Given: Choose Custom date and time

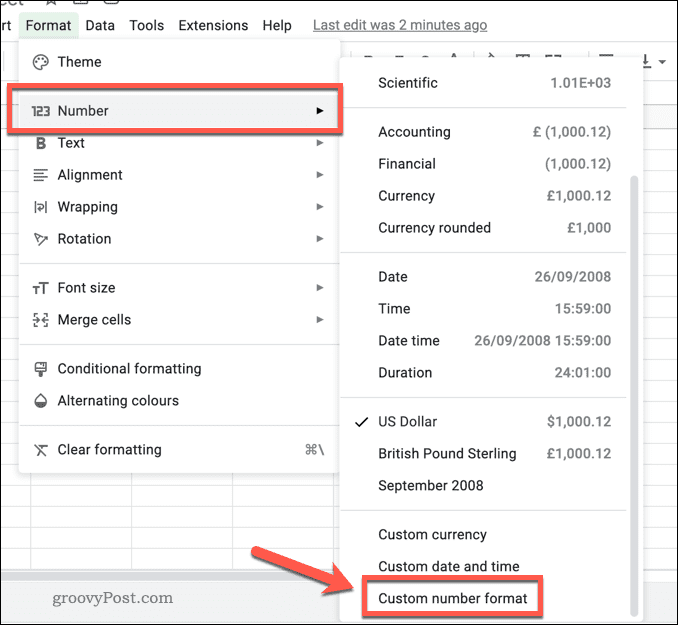Looking at the screenshot, I should pyautogui.click(x=448, y=567).
